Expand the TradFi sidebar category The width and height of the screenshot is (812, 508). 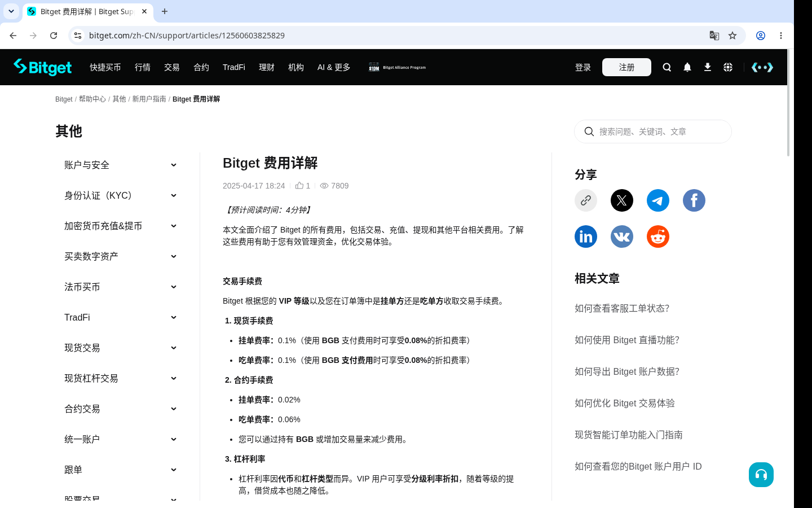pos(121,317)
